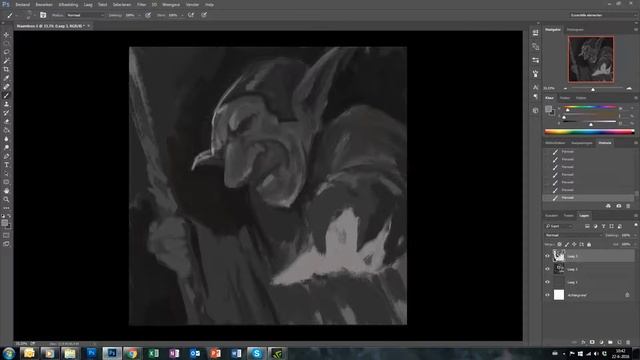Select the Hand tool
This screenshot has width=640, height=360.
(x=6, y=191)
